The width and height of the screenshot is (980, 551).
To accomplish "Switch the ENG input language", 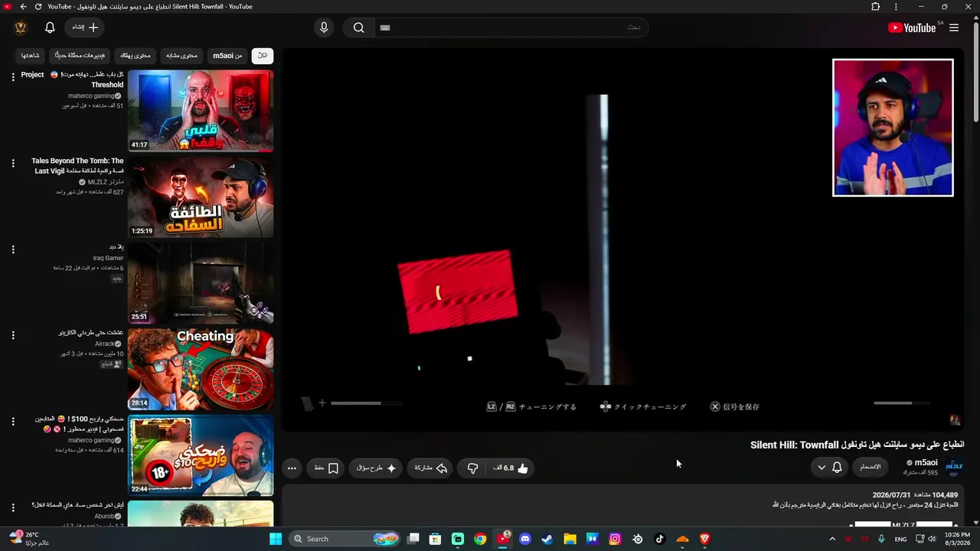I will coord(900,539).
